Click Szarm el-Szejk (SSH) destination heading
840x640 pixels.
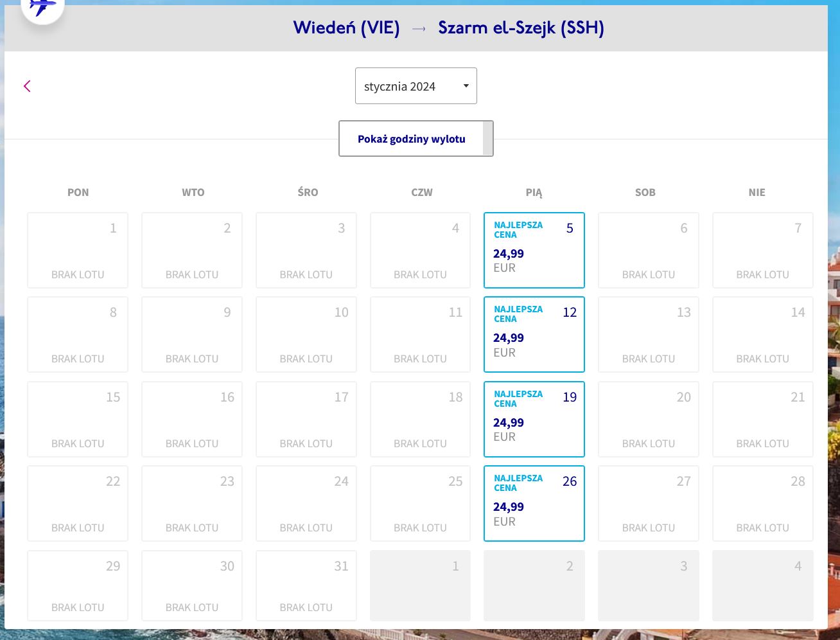tap(521, 28)
